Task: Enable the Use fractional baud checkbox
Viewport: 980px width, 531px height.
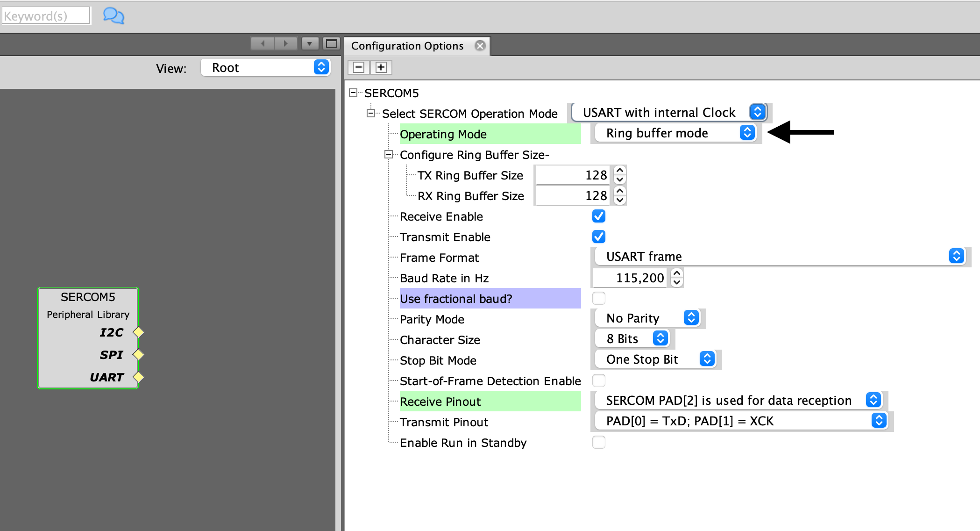Action: pos(598,298)
